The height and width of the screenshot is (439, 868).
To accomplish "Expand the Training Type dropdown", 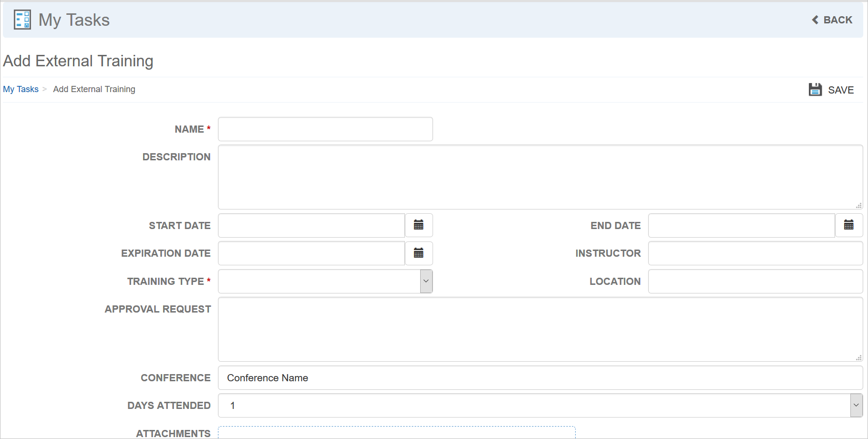I will pos(426,282).
